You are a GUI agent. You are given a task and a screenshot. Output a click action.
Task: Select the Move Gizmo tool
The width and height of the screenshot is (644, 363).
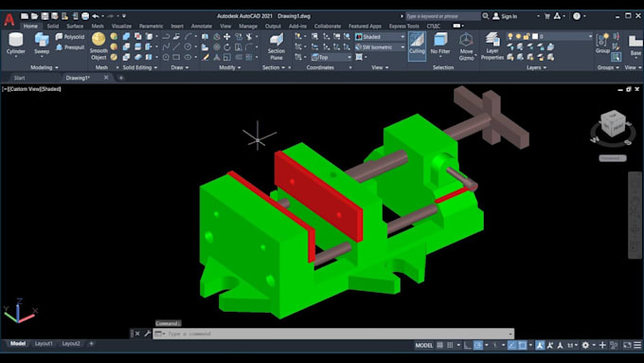(x=466, y=46)
